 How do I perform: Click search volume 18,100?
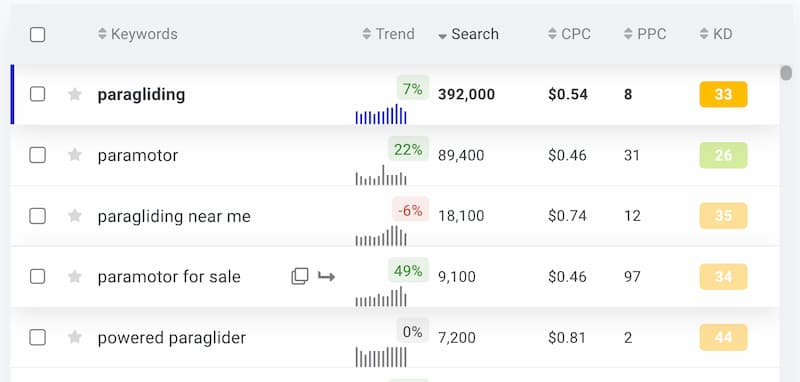click(x=461, y=216)
